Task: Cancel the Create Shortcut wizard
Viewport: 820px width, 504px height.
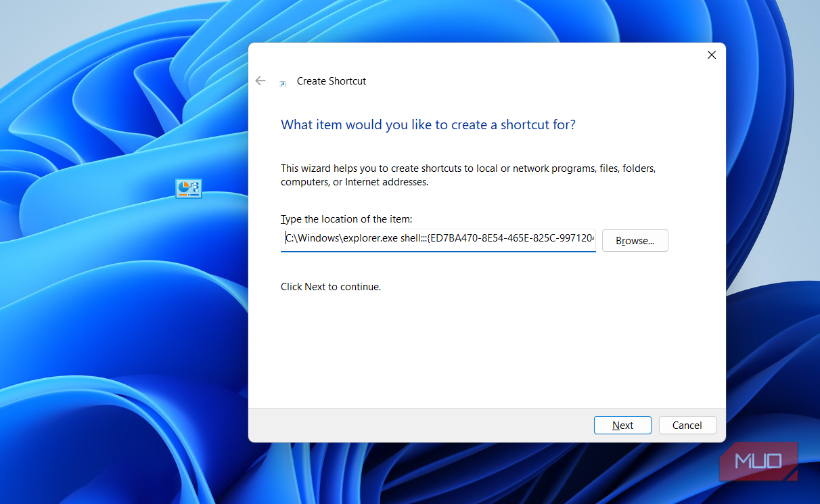Action: [x=687, y=425]
